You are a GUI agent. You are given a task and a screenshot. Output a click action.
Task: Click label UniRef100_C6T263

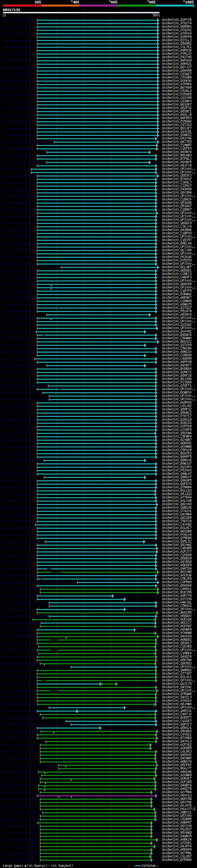pos(177,125)
